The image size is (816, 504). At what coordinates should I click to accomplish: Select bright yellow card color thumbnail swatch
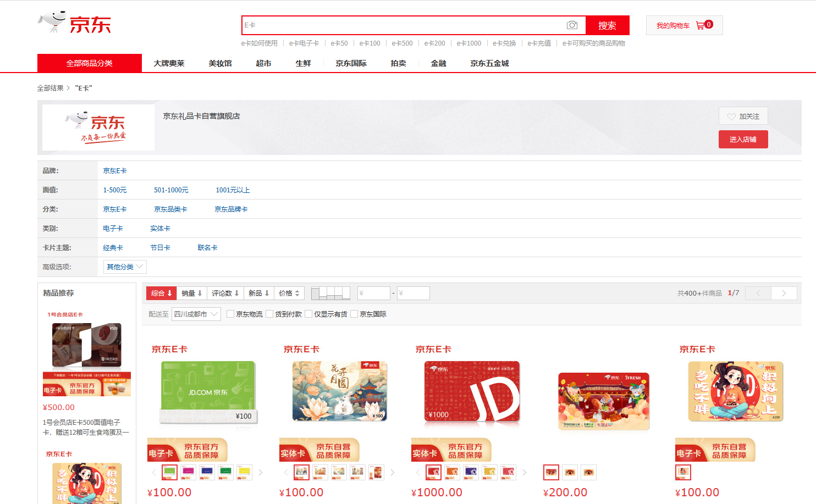[x=244, y=472]
